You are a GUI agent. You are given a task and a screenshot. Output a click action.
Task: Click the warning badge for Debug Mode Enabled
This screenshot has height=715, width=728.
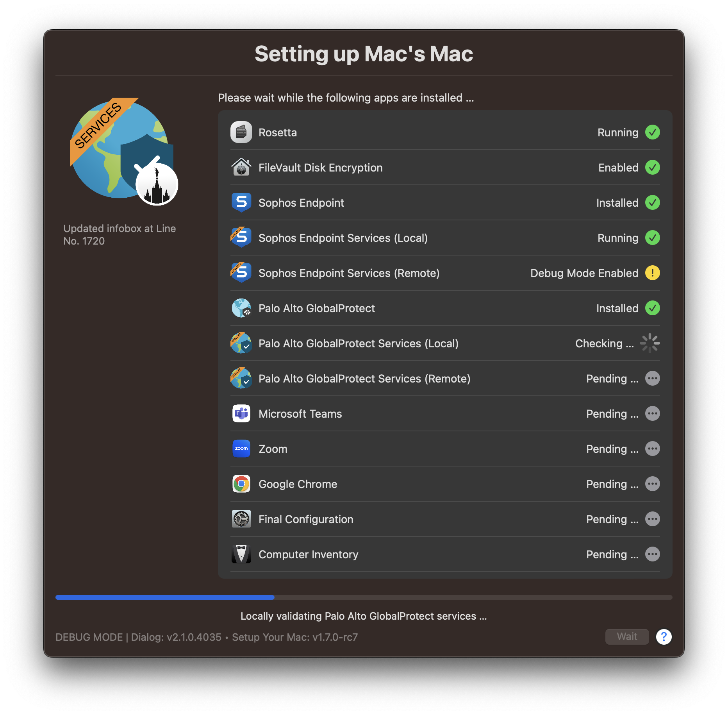pos(653,273)
